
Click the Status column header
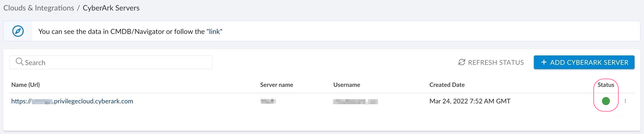[606, 85]
